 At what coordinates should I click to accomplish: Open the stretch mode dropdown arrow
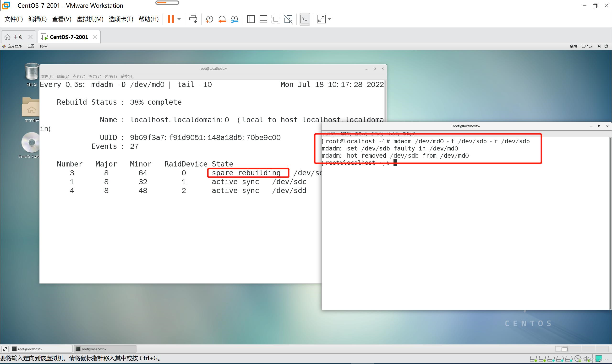tap(329, 19)
